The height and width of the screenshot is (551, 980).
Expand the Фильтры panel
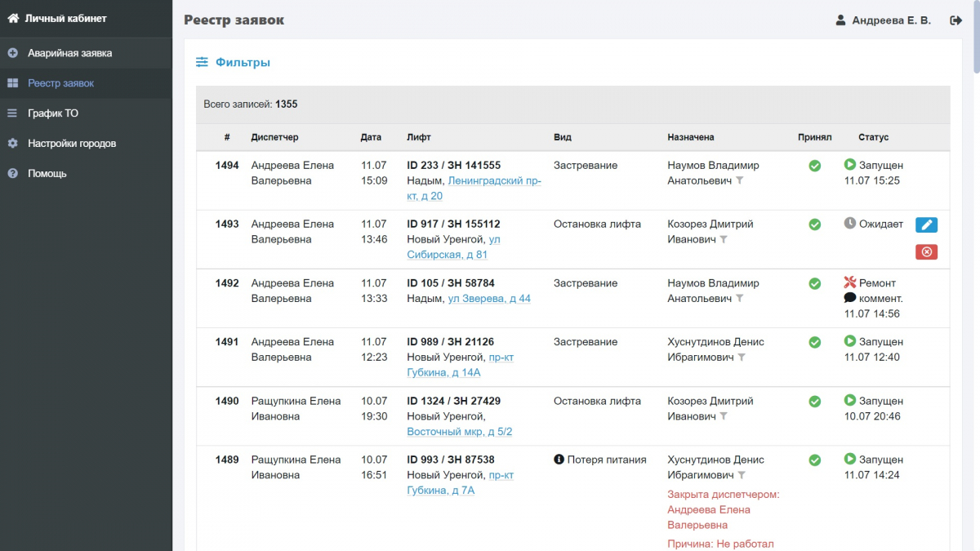234,62
